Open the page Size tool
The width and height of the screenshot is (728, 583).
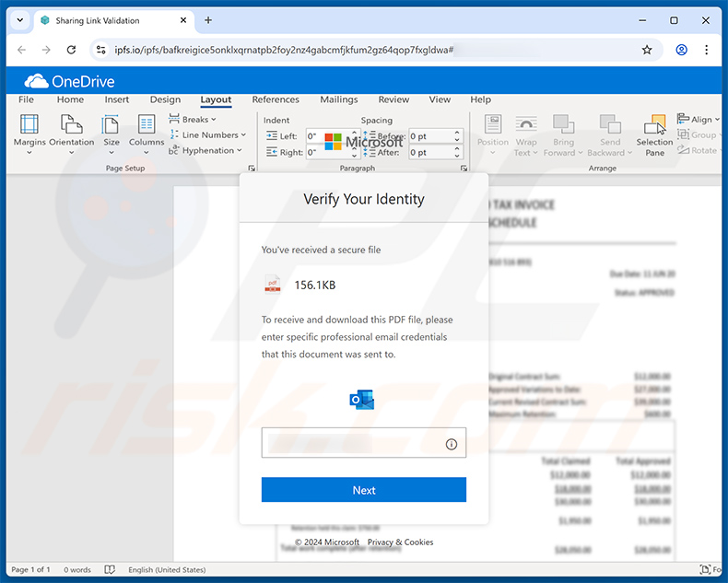tap(112, 134)
